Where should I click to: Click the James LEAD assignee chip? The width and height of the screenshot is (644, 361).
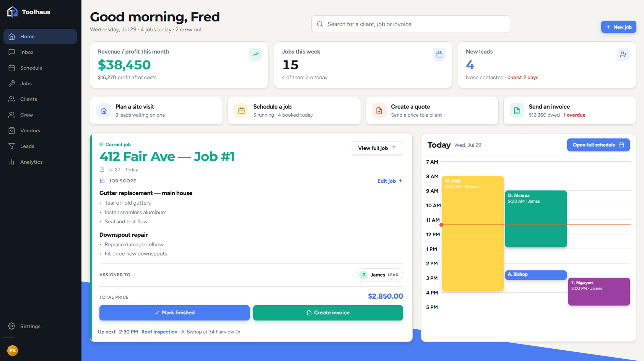pyautogui.click(x=380, y=275)
